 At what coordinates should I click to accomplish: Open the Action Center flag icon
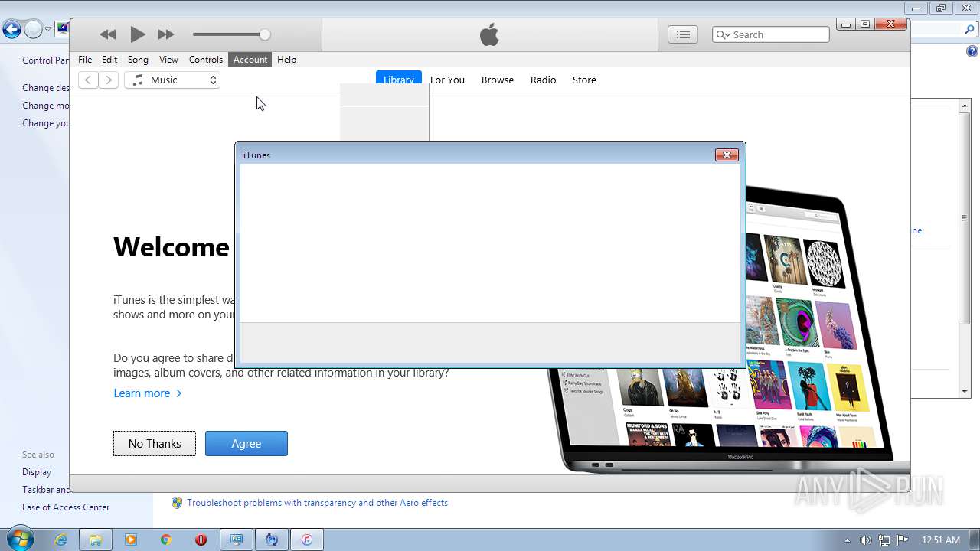(902, 540)
